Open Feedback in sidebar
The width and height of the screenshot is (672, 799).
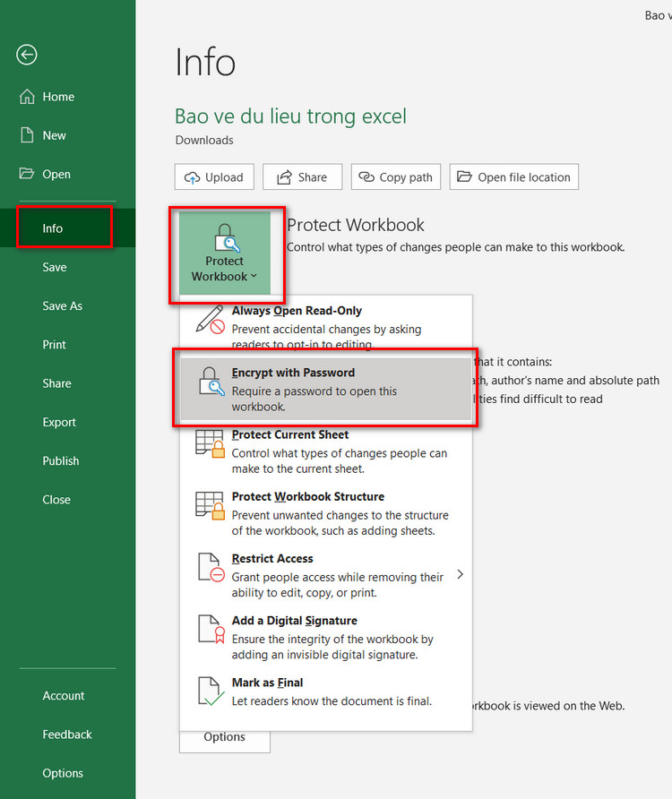[x=68, y=734]
